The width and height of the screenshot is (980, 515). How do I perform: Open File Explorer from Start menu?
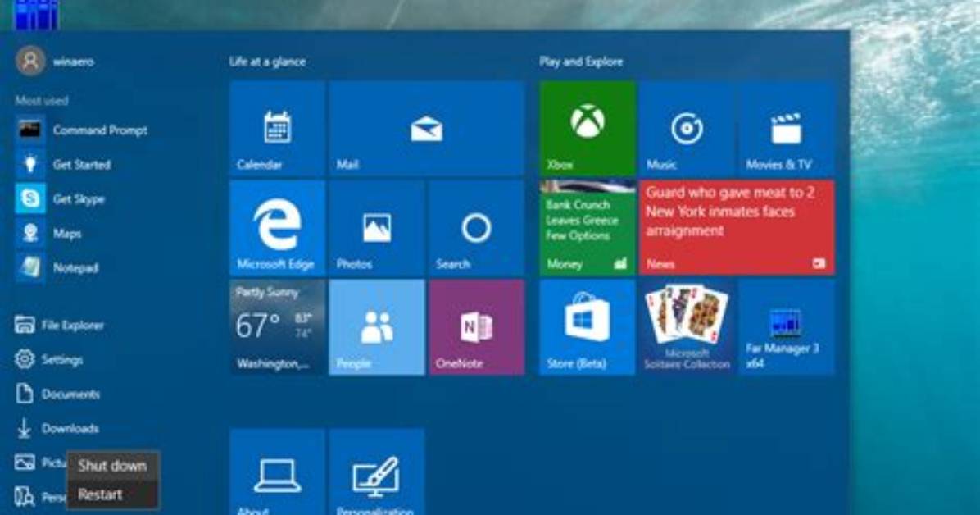(x=59, y=325)
